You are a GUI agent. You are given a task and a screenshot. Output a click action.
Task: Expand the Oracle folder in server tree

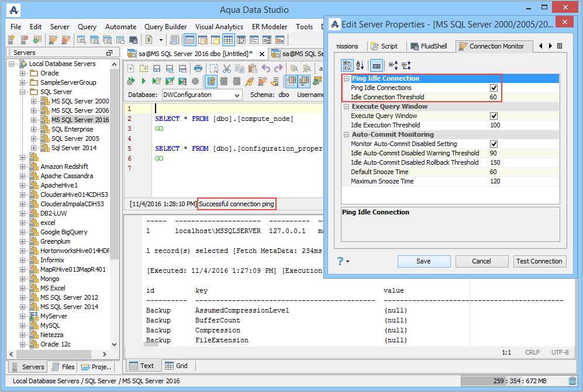[23, 73]
